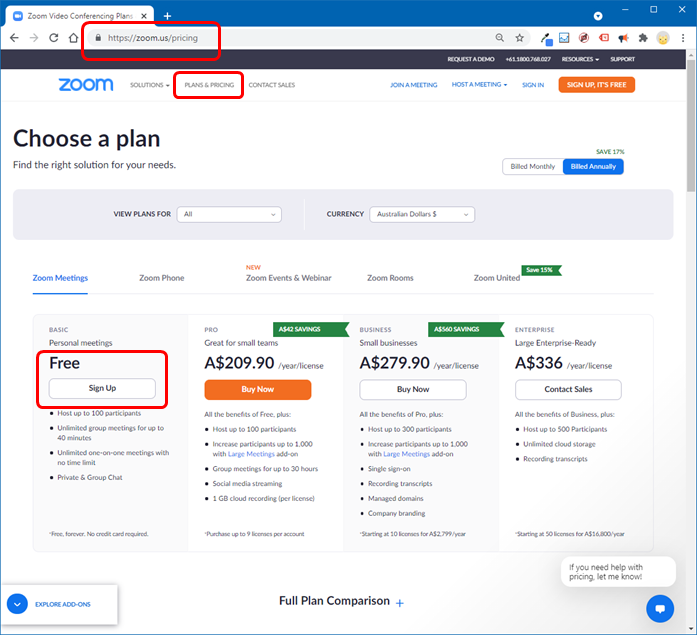Click the scrollbar down arrow
Image resolution: width=697 pixels, height=635 pixels.
(x=691, y=629)
